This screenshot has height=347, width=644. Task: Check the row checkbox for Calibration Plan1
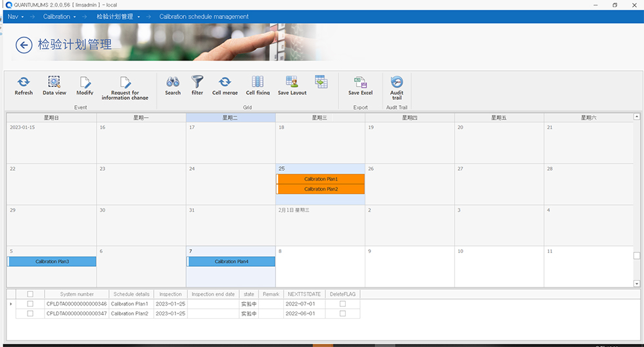(30, 304)
